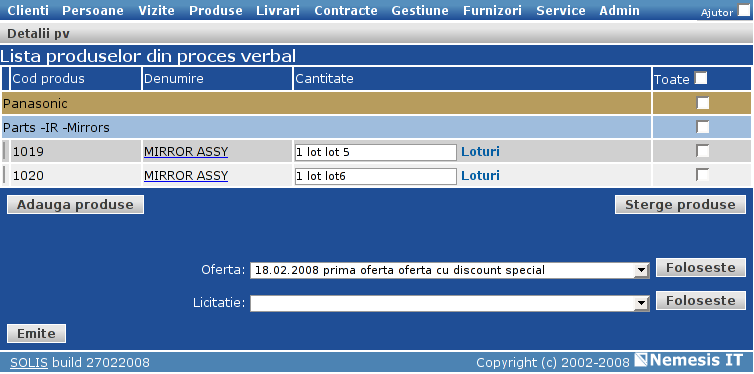Open the SOLIS link in footer
This screenshot has height=374, width=754.
pos(29,362)
